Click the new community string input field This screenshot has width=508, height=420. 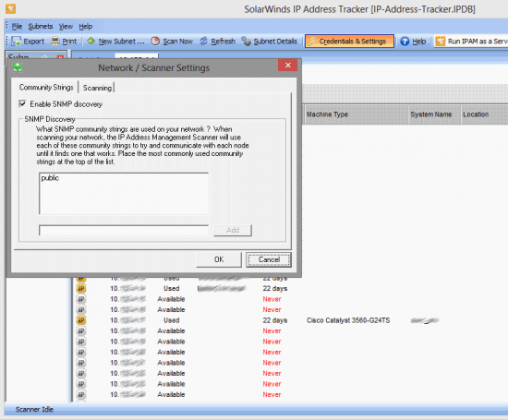124,230
